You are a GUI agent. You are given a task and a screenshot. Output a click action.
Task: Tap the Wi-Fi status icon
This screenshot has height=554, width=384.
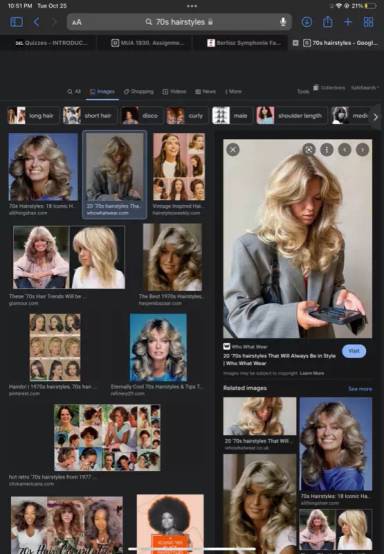click(339, 6)
